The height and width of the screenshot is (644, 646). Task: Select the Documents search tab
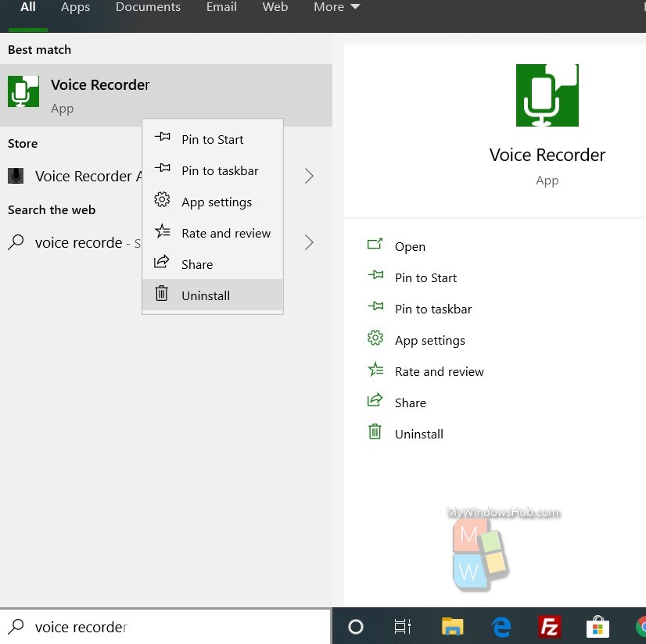[148, 7]
